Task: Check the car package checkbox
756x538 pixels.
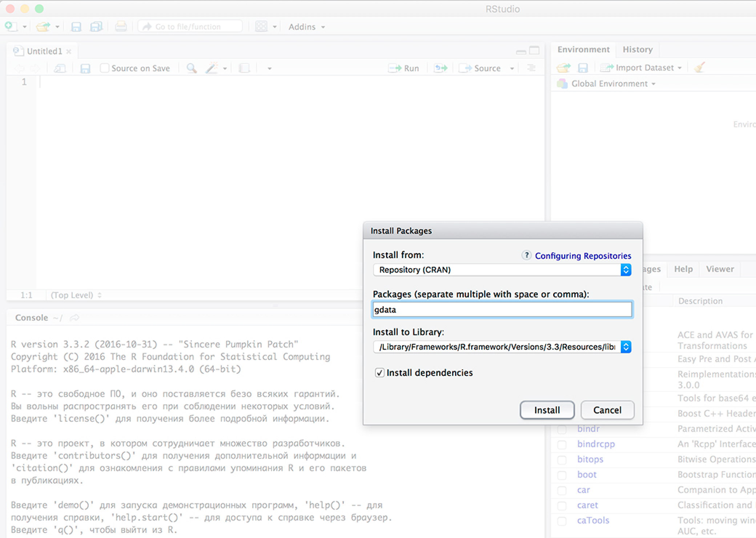Action: click(x=562, y=490)
